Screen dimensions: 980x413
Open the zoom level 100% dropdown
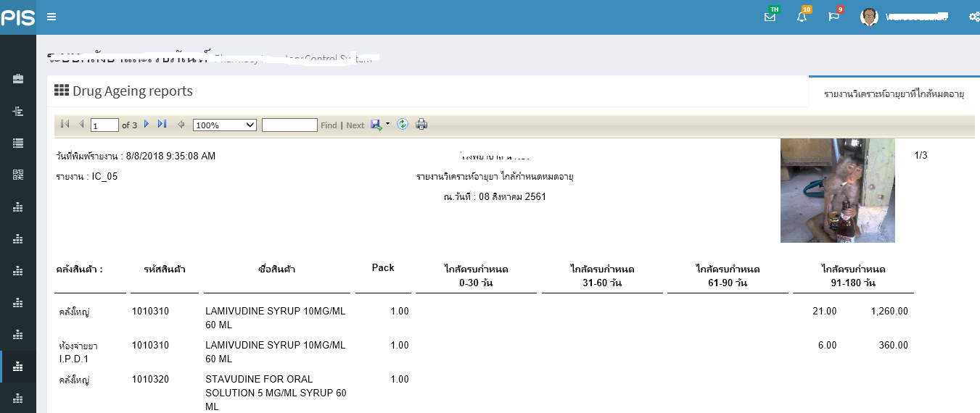point(224,125)
